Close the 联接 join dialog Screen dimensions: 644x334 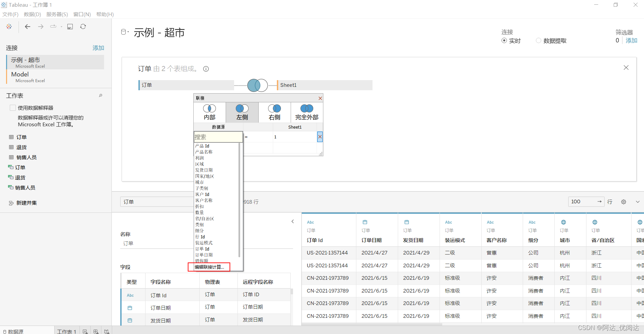click(320, 98)
